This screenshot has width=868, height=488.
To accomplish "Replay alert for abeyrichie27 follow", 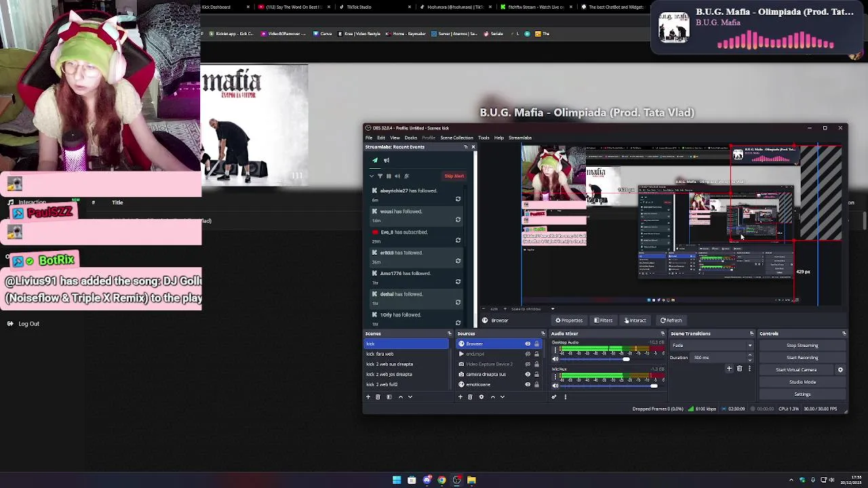I will [x=458, y=199].
